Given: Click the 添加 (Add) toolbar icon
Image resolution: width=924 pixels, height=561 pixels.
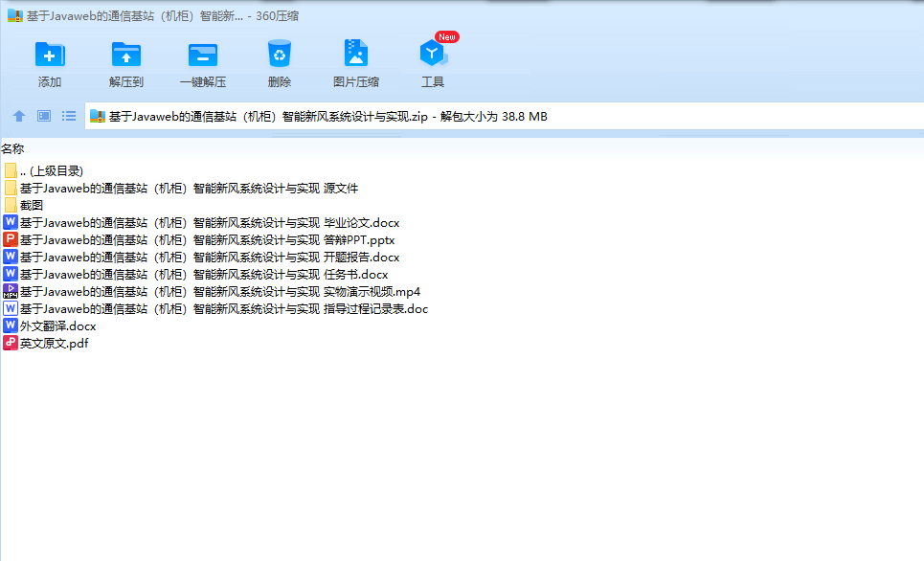Looking at the screenshot, I should tap(50, 55).
